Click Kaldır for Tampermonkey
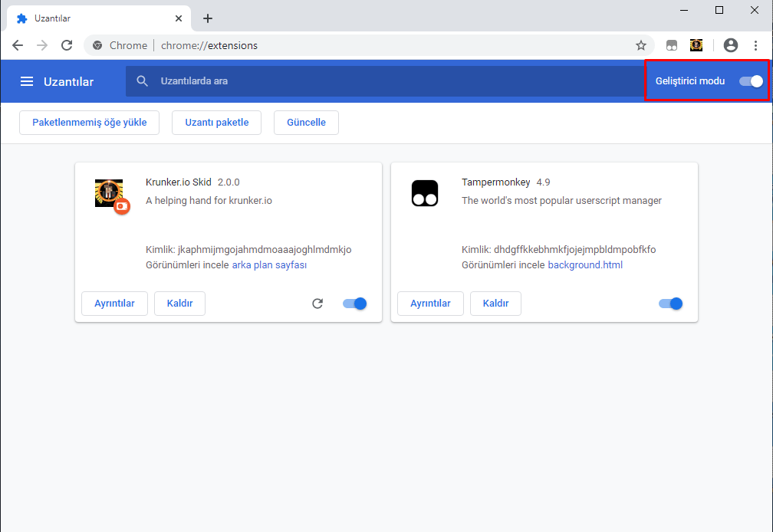 495,304
